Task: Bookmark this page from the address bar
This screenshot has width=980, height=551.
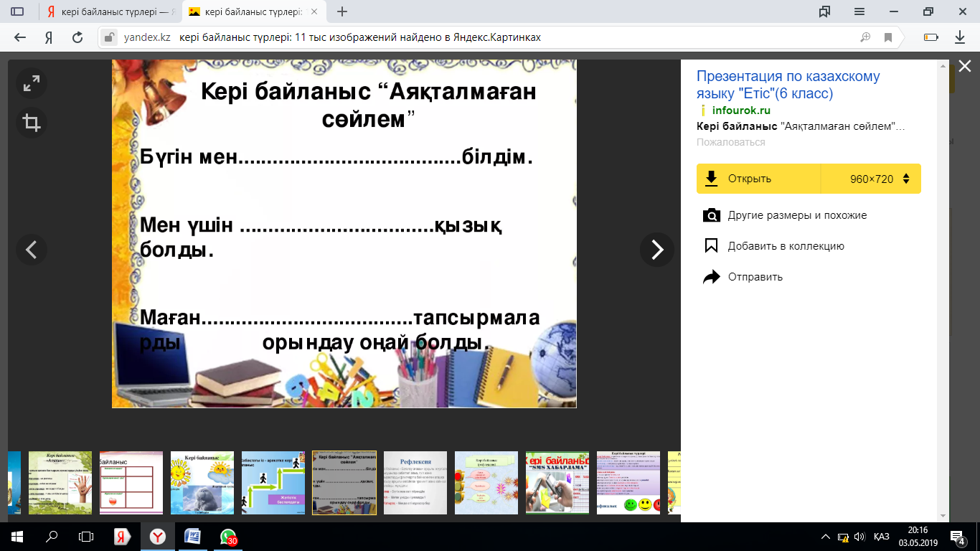Action: 888,37
